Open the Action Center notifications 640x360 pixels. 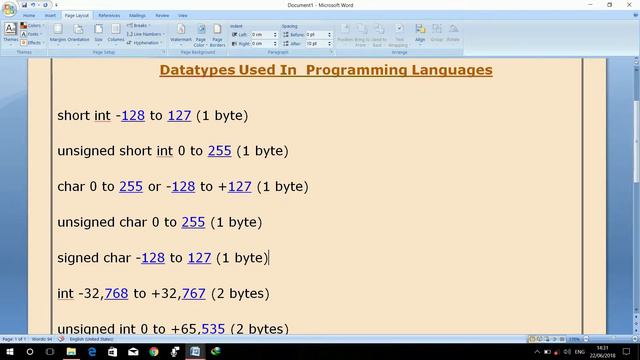coord(626,351)
